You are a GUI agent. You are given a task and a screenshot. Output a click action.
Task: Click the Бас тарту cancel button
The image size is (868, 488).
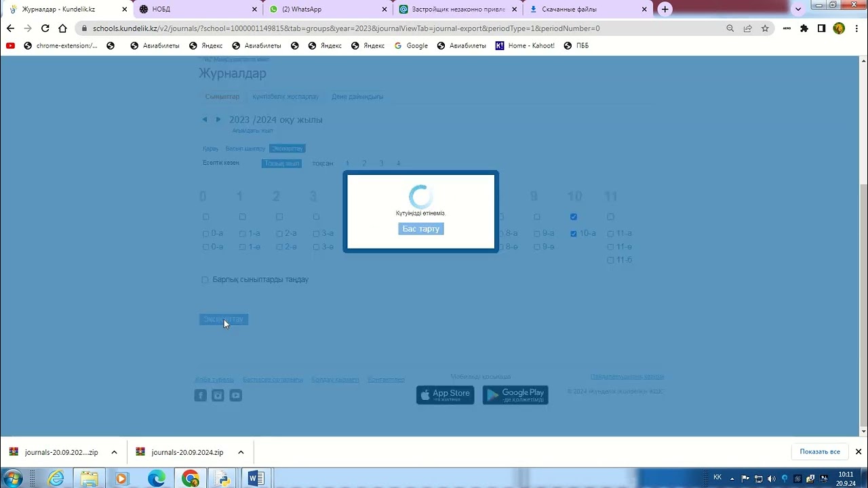point(421,229)
